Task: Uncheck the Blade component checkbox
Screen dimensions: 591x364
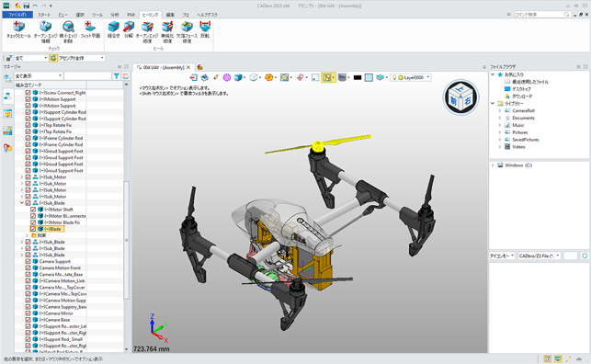Action: [x=33, y=229]
